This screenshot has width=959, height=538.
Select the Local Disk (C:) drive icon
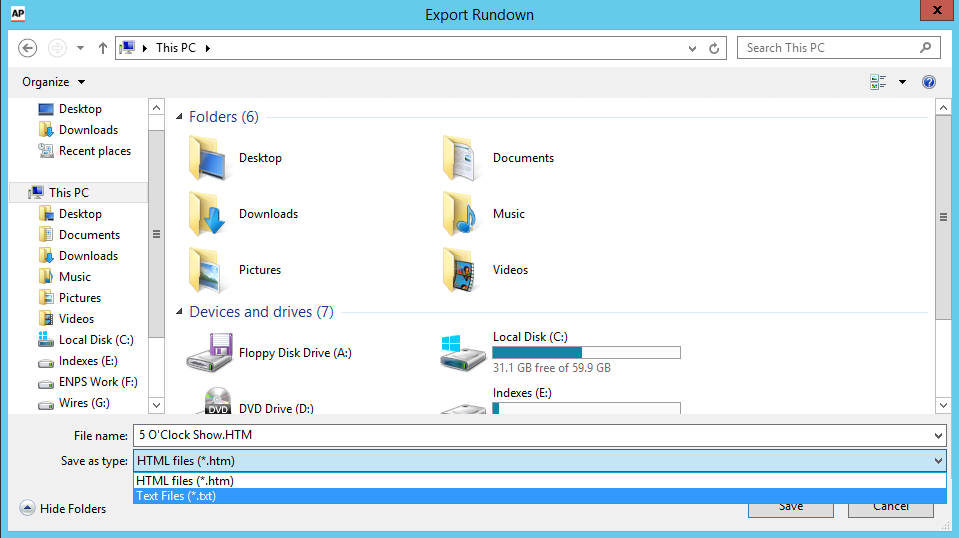click(463, 353)
